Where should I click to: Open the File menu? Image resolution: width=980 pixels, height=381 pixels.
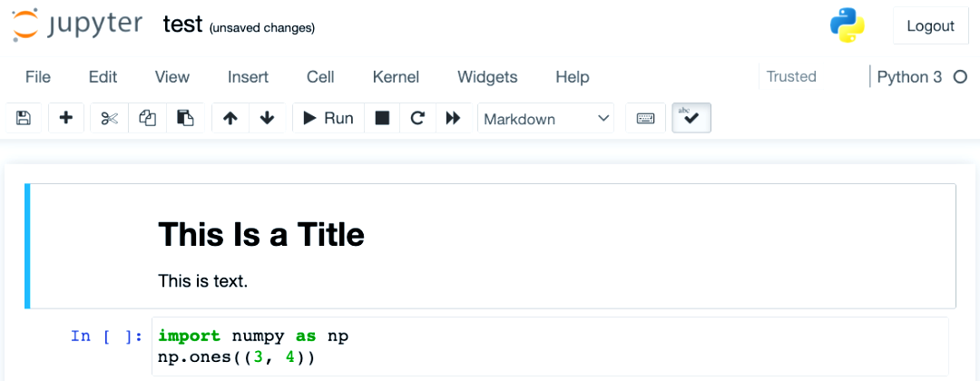coord(37,77)
